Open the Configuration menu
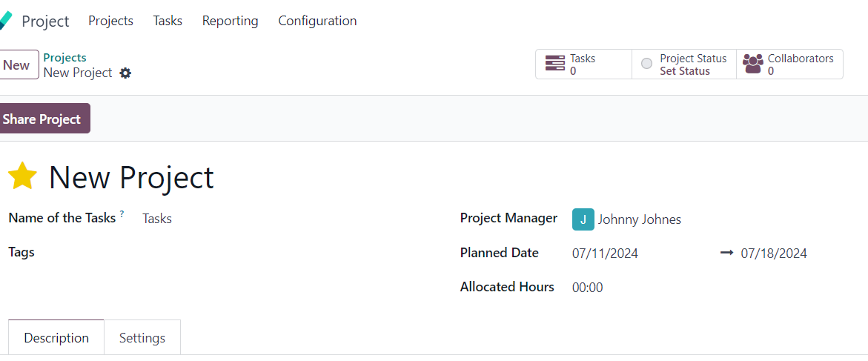 (x=317, y=21)
